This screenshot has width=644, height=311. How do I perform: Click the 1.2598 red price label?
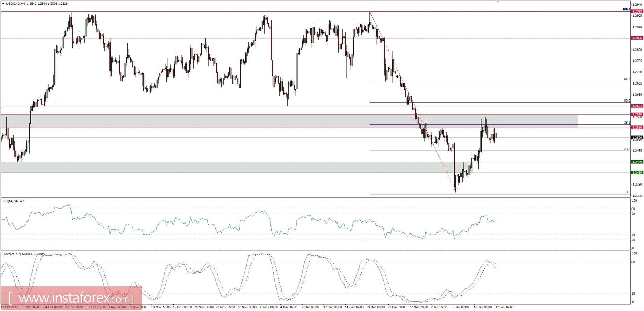[637, 114]
